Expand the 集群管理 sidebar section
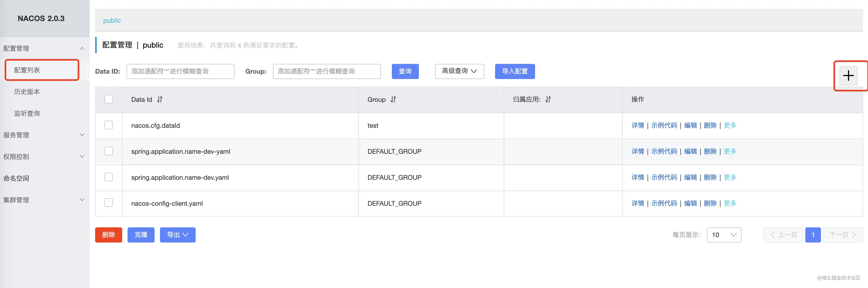 (x=45, y=199)
